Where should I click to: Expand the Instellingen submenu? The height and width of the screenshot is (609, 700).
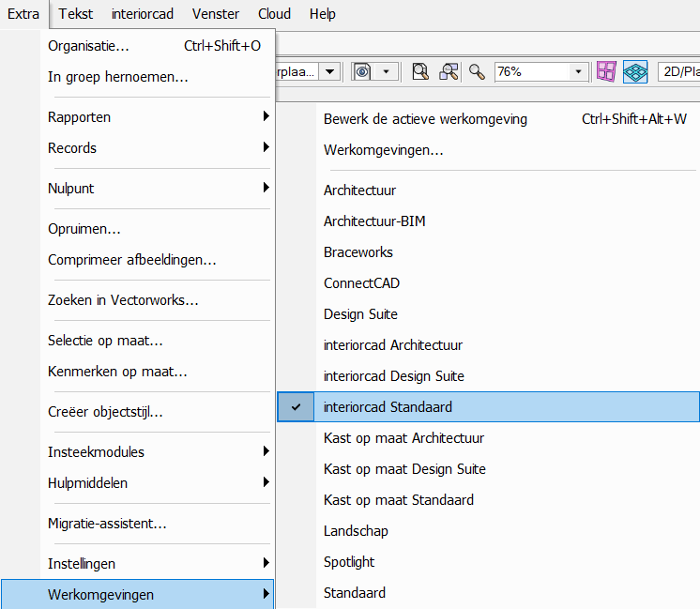[266, 563]
